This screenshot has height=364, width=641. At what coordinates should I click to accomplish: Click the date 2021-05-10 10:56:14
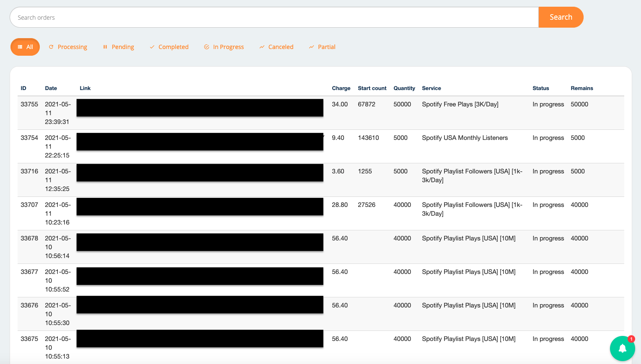point(58,247)
